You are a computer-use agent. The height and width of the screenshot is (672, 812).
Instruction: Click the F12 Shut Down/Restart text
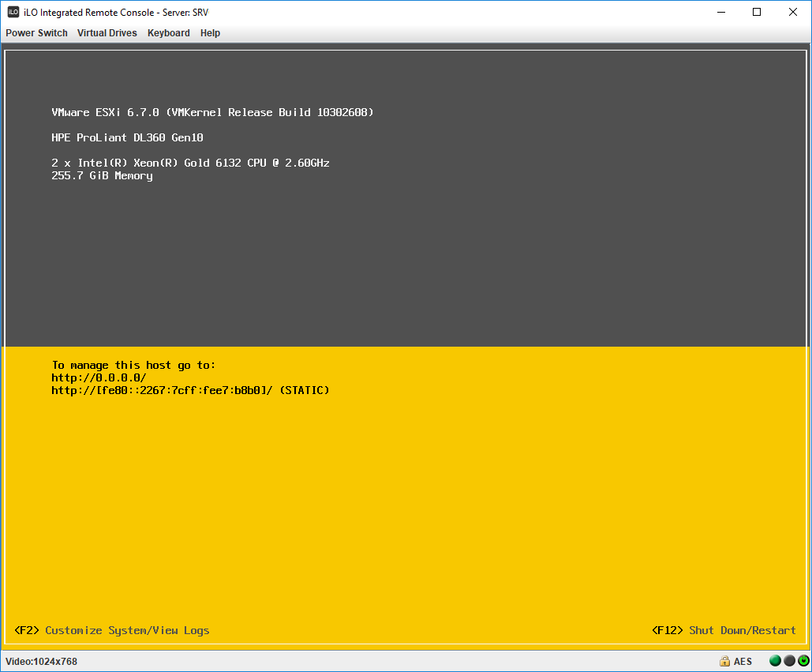724,631
